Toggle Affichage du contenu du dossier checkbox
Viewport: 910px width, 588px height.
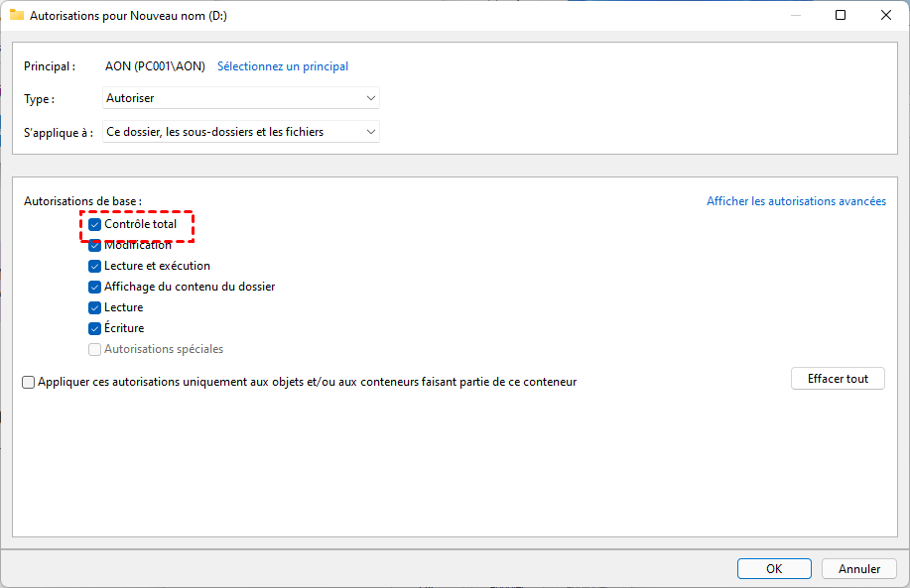coord(94,287)
